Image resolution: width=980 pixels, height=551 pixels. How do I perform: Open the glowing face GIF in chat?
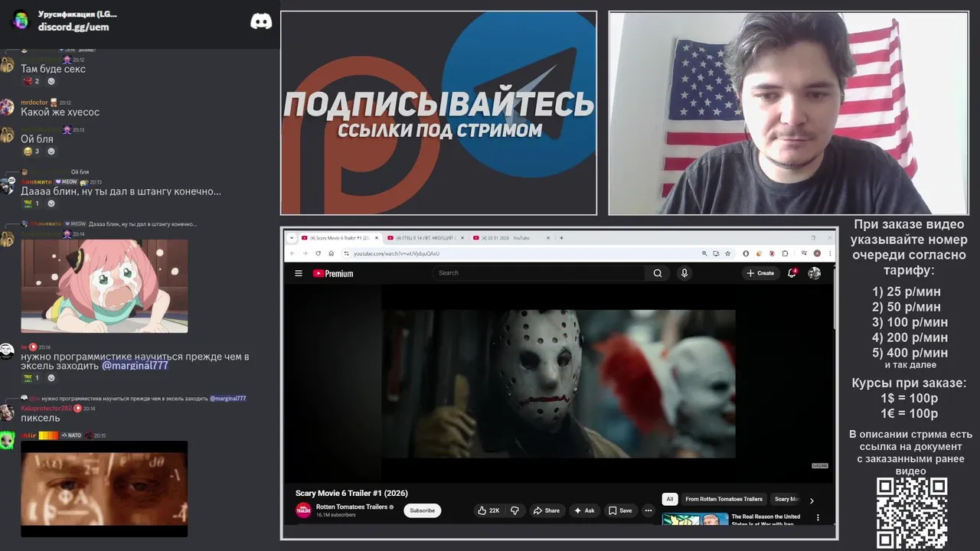(x=104, y=489)
